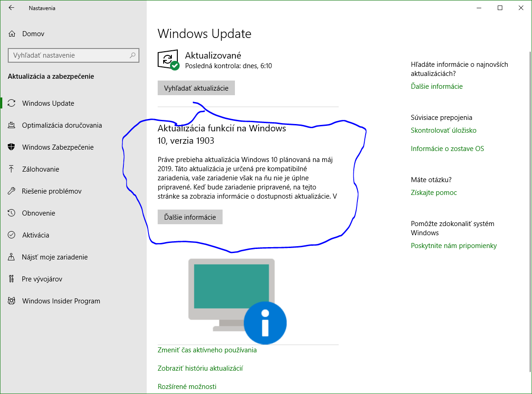Click the Aktivácia checkmark circle icon
The image size is (532, 394).
[11, 235]
